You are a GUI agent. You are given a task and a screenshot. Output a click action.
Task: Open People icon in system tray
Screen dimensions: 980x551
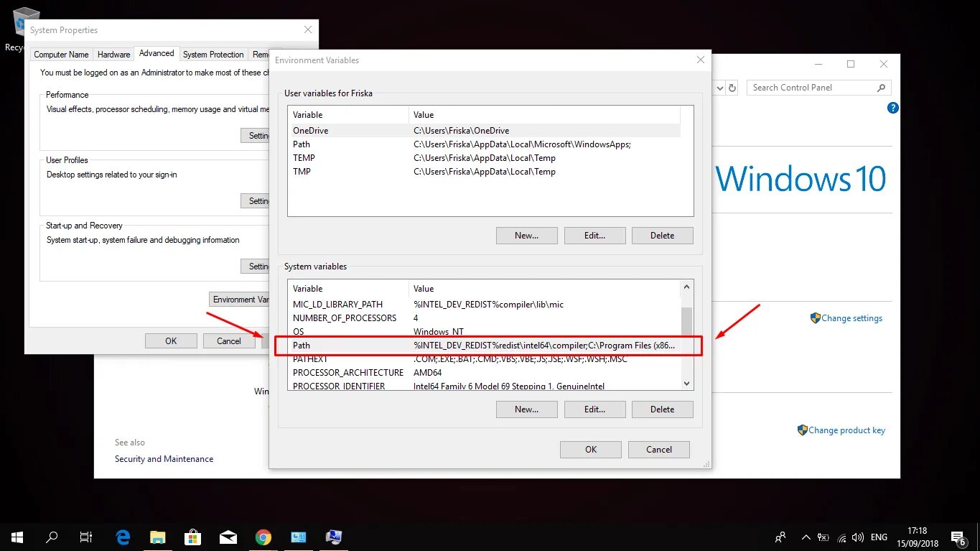[x=780, y=537]
